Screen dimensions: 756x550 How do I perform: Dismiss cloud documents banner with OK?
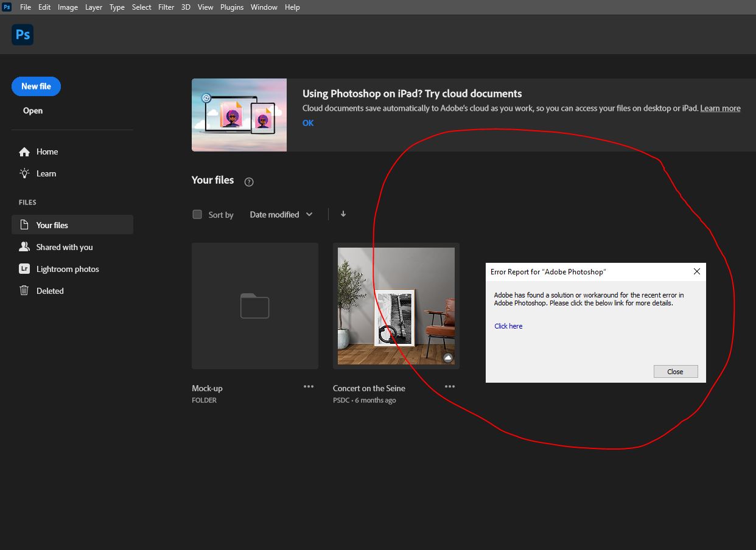(x=308, y=123)
